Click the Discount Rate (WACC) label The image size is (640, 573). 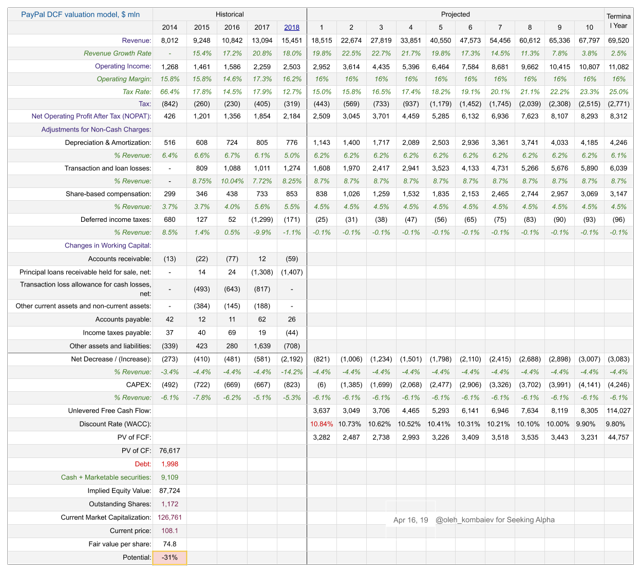(115, 424)
